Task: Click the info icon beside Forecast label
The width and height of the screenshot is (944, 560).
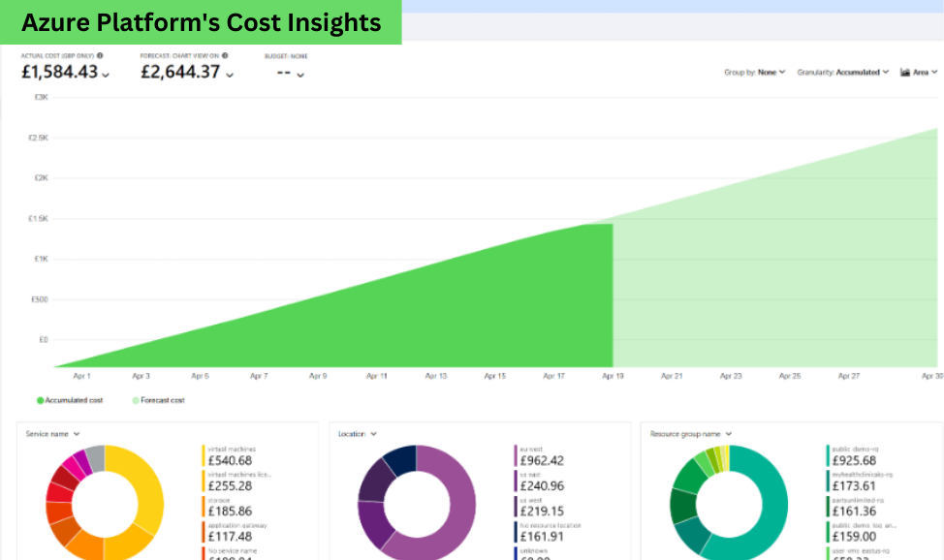Action: point(225,56)
